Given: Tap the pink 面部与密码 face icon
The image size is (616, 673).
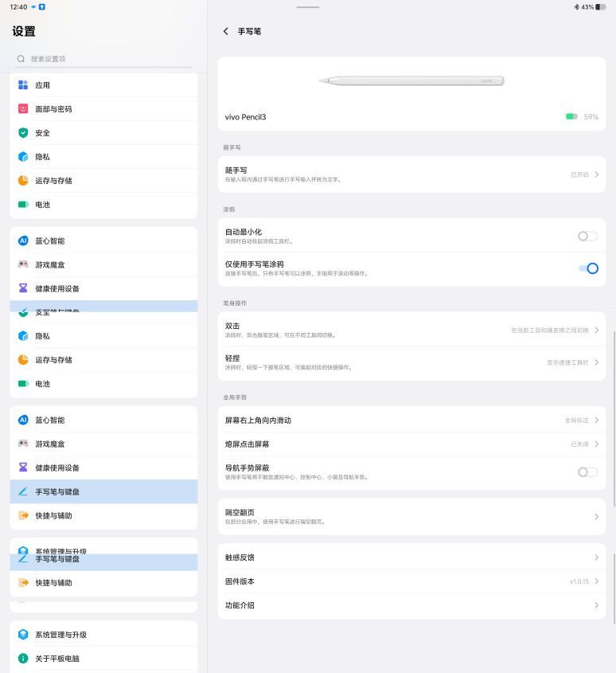Looking at the screenshot, I should click(x=23, y=109).
